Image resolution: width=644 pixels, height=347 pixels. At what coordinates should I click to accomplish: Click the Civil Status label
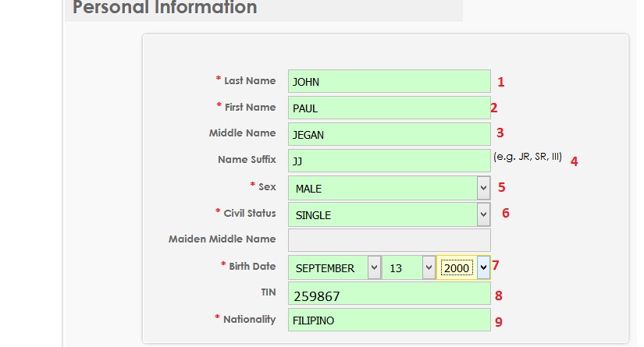[249, 213]
